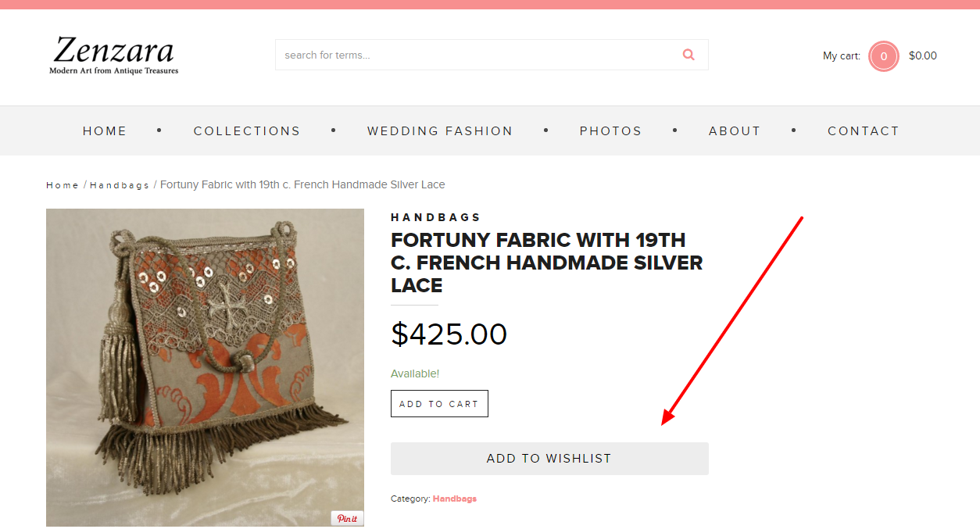980x529 pixels.
Task: Open the HOME menu item
Action: [105, 131]
